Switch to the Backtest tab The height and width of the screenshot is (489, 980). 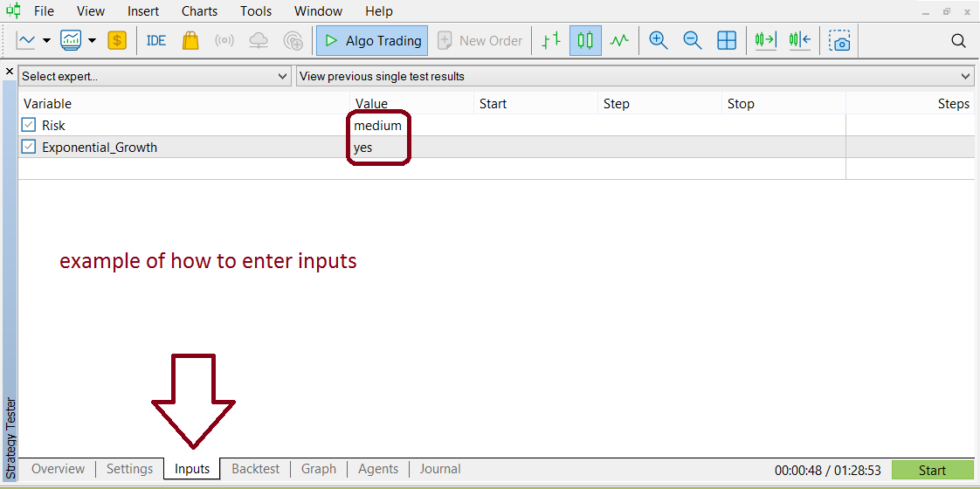click(256, 469)
